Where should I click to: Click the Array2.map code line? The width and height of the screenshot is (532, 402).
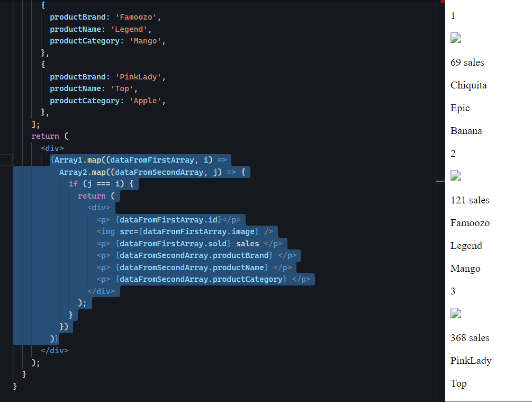(152, 172)
